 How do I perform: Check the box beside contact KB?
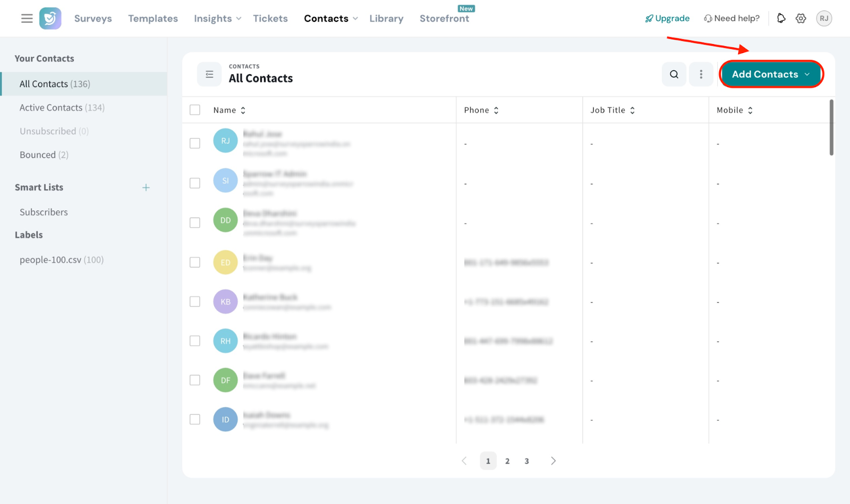[x=195, y=302]
